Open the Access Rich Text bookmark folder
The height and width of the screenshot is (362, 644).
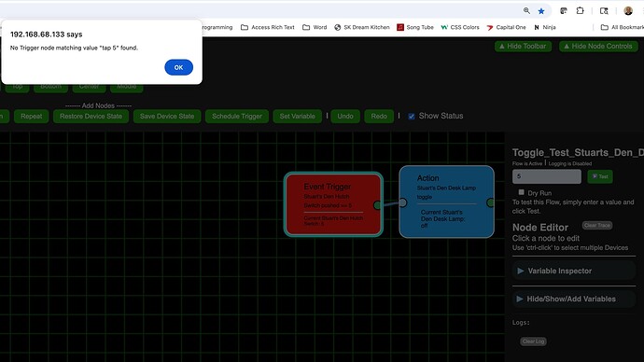coord(268,27)
